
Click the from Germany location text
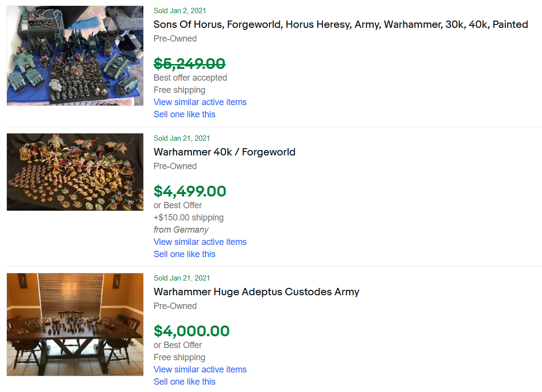coord(181,230)
